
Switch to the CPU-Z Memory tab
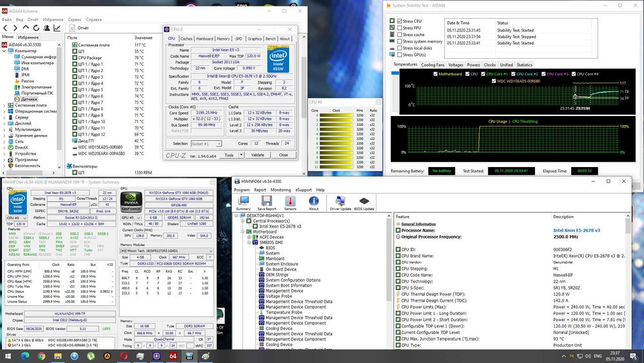point(223,39)
